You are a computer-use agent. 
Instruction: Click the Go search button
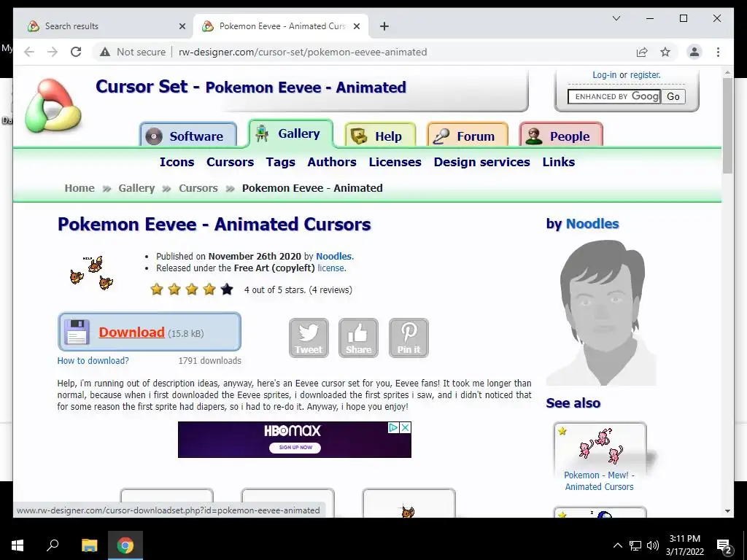[673, 97]
